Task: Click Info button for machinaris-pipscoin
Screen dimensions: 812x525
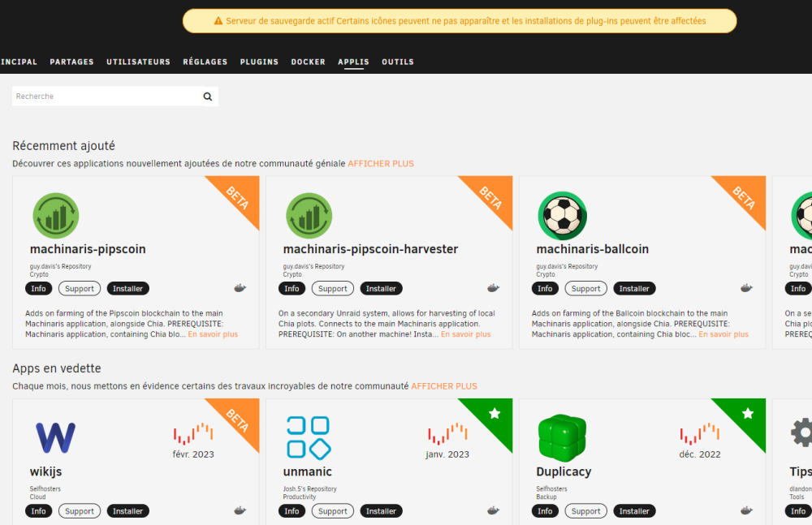Action: point(38,288)
